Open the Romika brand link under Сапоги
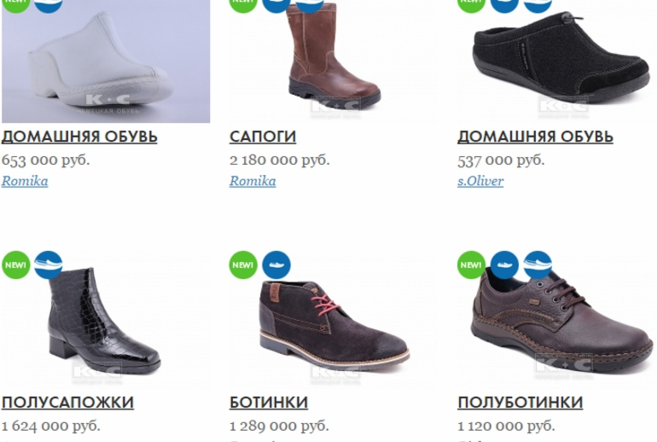This screenshot has width=657, height=442. pyautogui.click(x=253, y=181)
